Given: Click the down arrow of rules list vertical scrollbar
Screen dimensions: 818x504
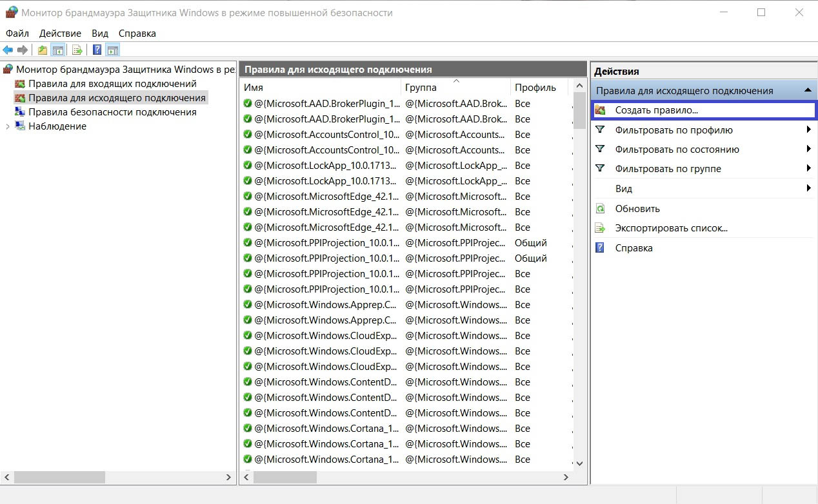Looking at the screenshot, I should coord(579,463).
